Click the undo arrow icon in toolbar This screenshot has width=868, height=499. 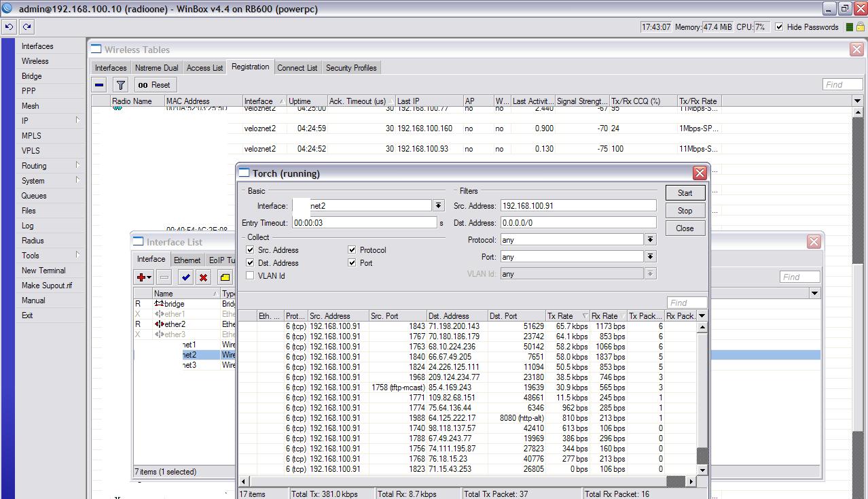pyautogui.click(x=10, y=27)
